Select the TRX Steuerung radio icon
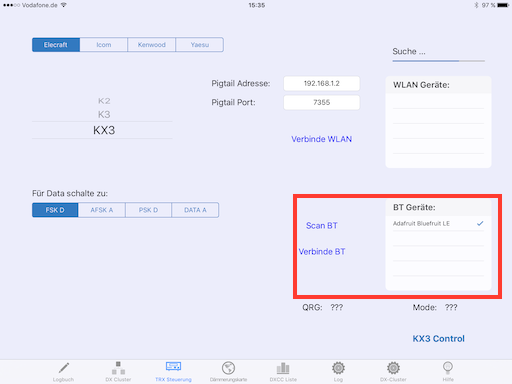The image size is (512, 384). [173, 367]
